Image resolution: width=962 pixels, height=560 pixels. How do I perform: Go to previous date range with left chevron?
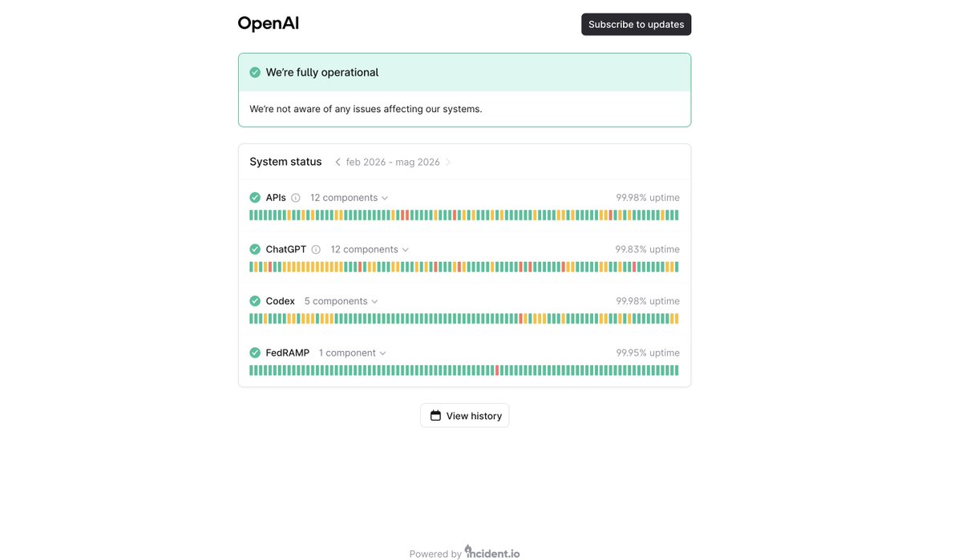(x=338, y=162)
